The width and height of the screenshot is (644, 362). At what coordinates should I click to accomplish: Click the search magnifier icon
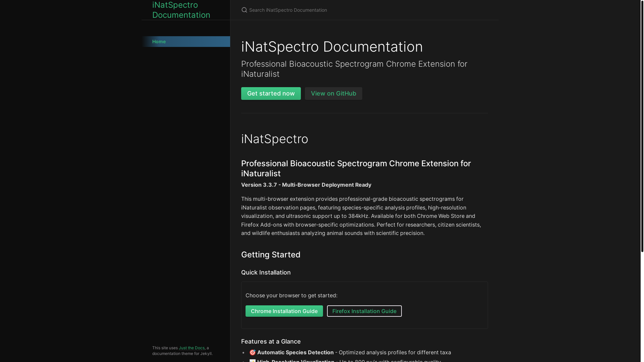click(244, 10)
